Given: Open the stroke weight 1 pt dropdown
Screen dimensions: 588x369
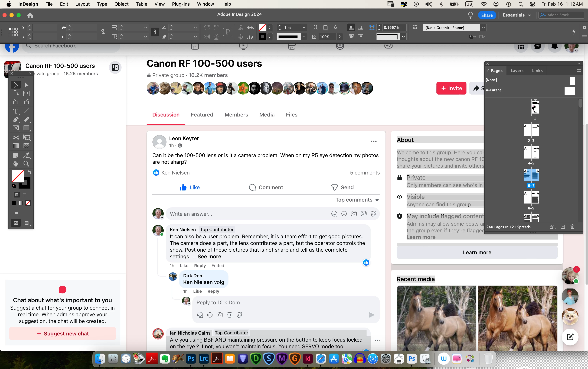Looking at the screenshot, I should coord(304,28).
